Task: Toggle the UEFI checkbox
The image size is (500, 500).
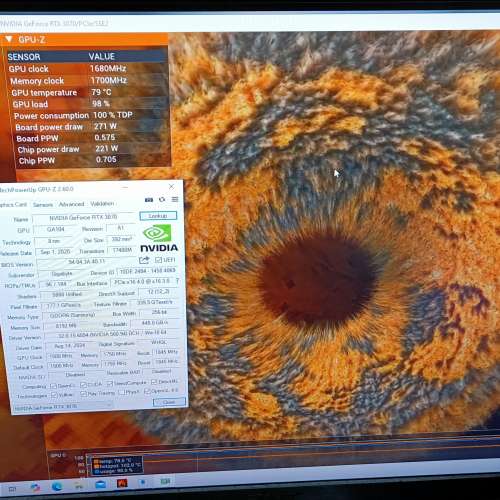Action: pyautogui.click(x=158, y=260)
